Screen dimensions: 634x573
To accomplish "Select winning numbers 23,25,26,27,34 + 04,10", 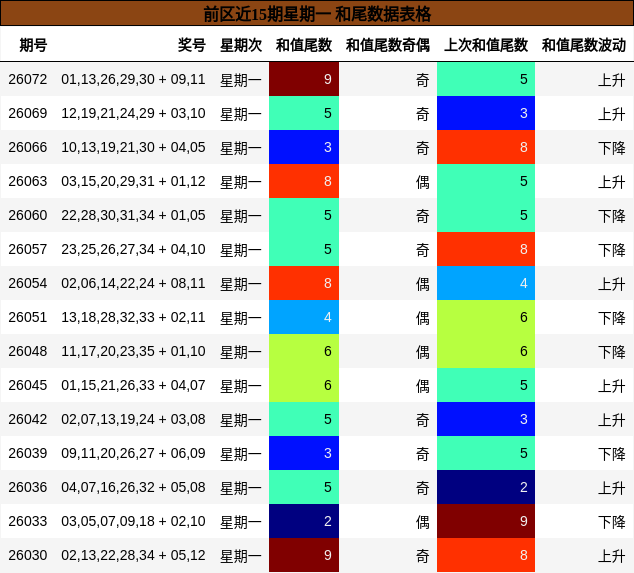I will 133,249.
